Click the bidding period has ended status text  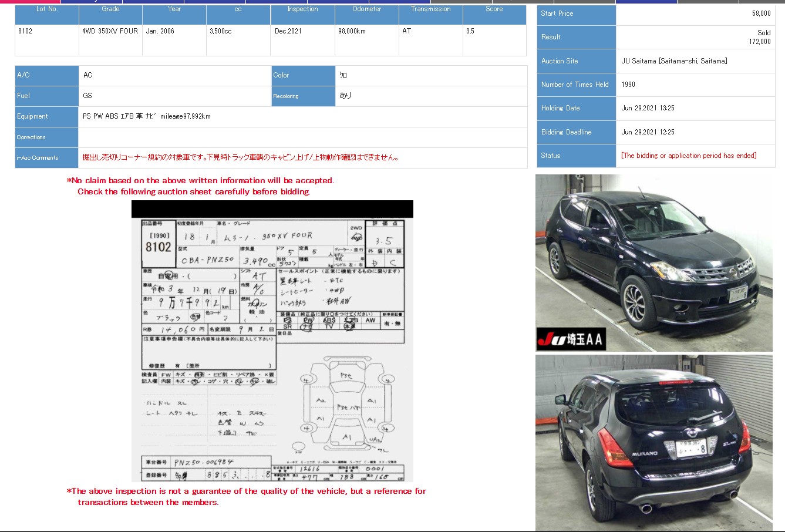689,156
